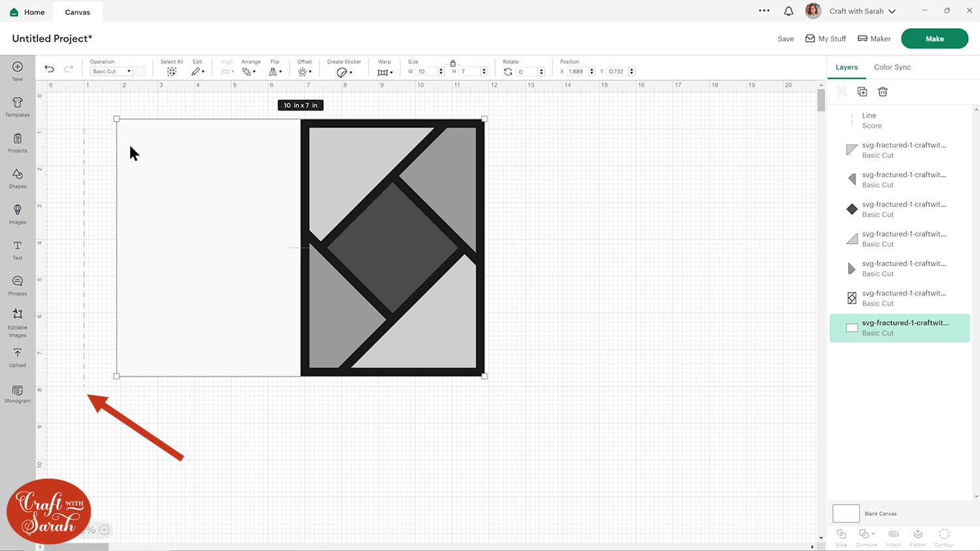
Task: Click the dark diamond shape on canvas
Action: [x=392, y=248]
